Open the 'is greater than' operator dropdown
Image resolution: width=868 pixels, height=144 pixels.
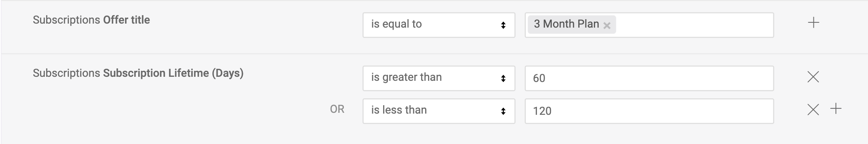[439, 78]
